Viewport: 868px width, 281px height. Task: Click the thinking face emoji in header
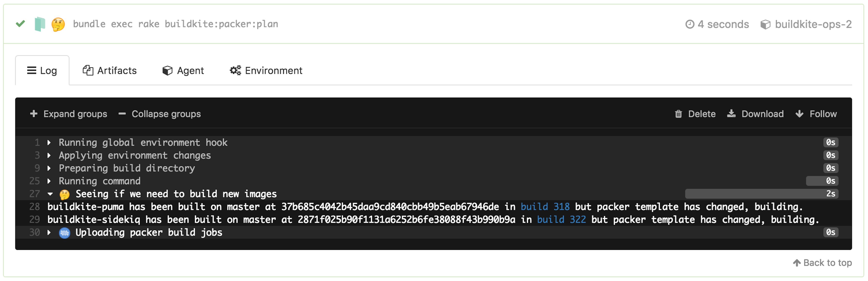click(x=58, y=25)
